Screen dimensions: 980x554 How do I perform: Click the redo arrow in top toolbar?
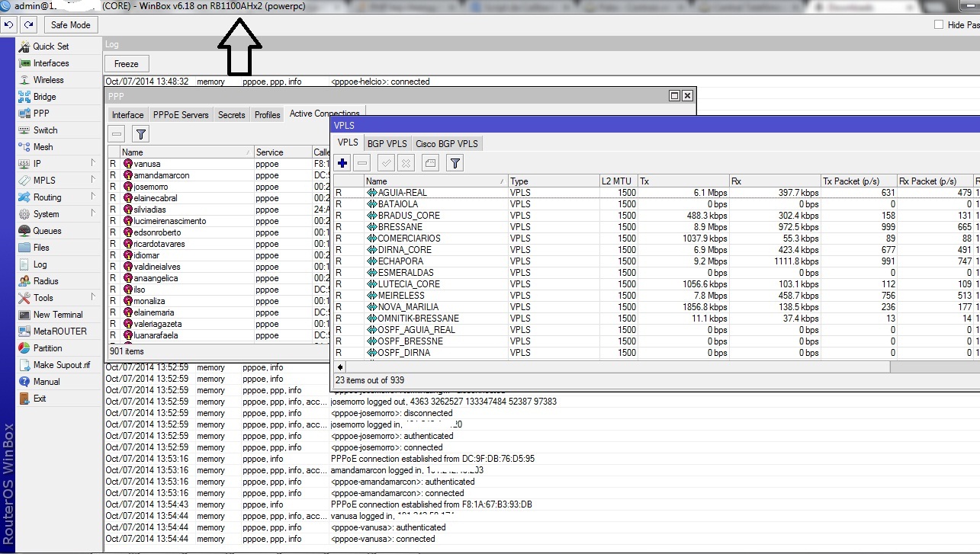pos(28,24)
